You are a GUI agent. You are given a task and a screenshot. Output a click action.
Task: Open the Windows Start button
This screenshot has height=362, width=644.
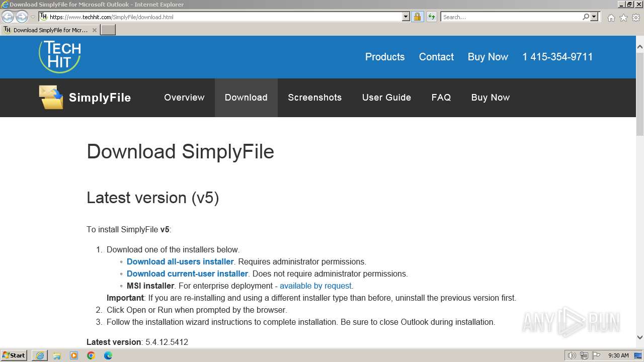14,355
